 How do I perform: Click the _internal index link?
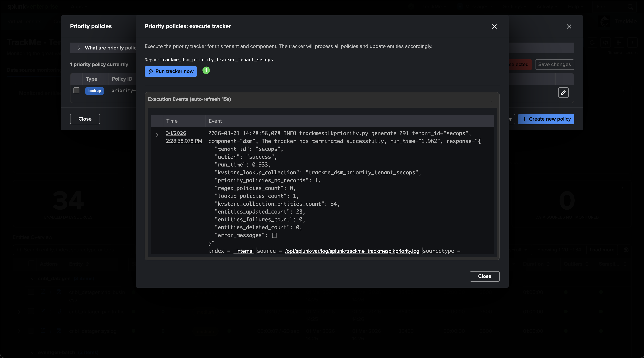click(243, 251)
